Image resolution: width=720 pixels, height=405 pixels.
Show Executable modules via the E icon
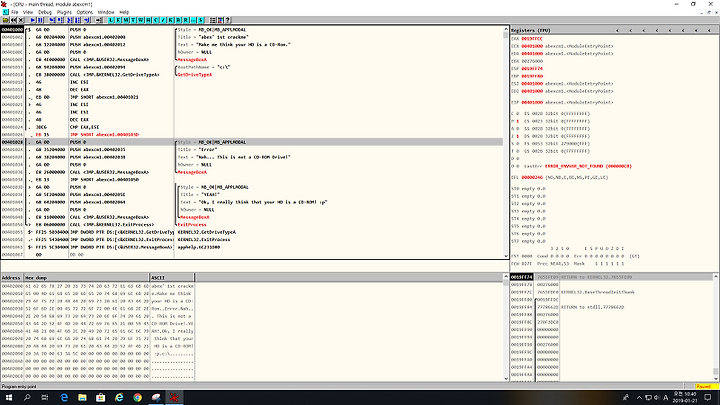[x=118, y=20]
